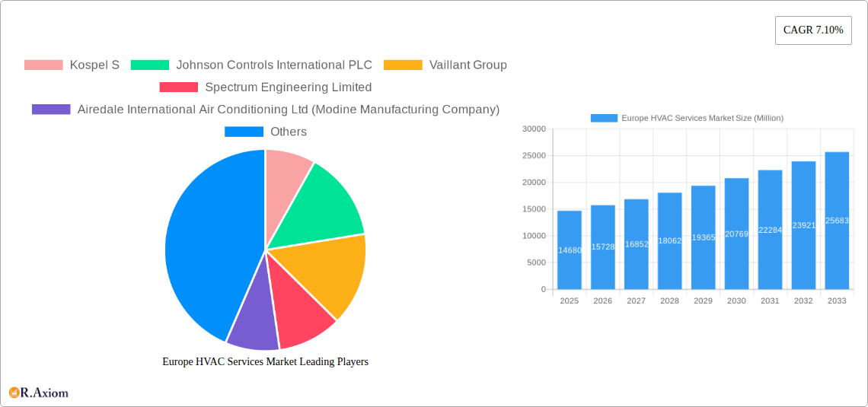Toggle the Kospel S legend swatch

(43, 65)
